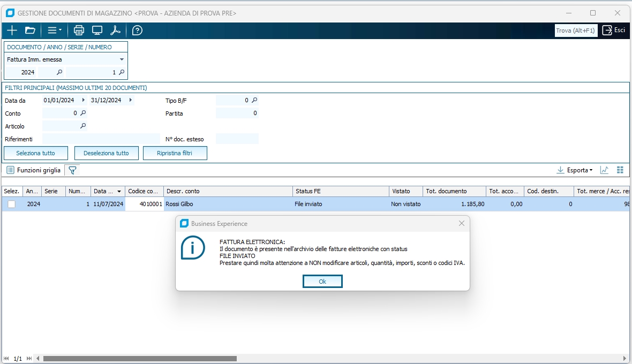632x364 pixels.
Task: Toggle the grid filter funnel icon
Action: pos(72,170)
